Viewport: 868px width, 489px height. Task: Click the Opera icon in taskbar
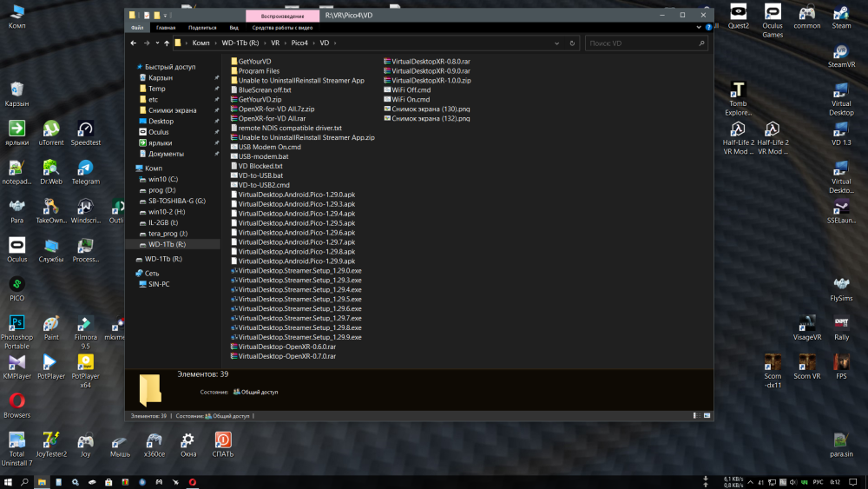pyautogui.click(x=192, y=482)
